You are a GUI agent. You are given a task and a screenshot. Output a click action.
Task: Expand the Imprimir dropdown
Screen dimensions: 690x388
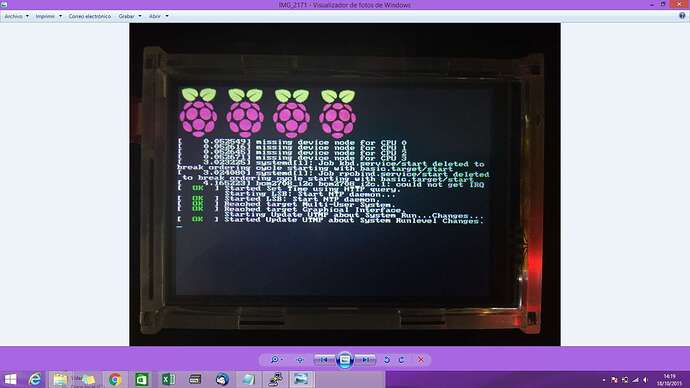tap(48, 16)
